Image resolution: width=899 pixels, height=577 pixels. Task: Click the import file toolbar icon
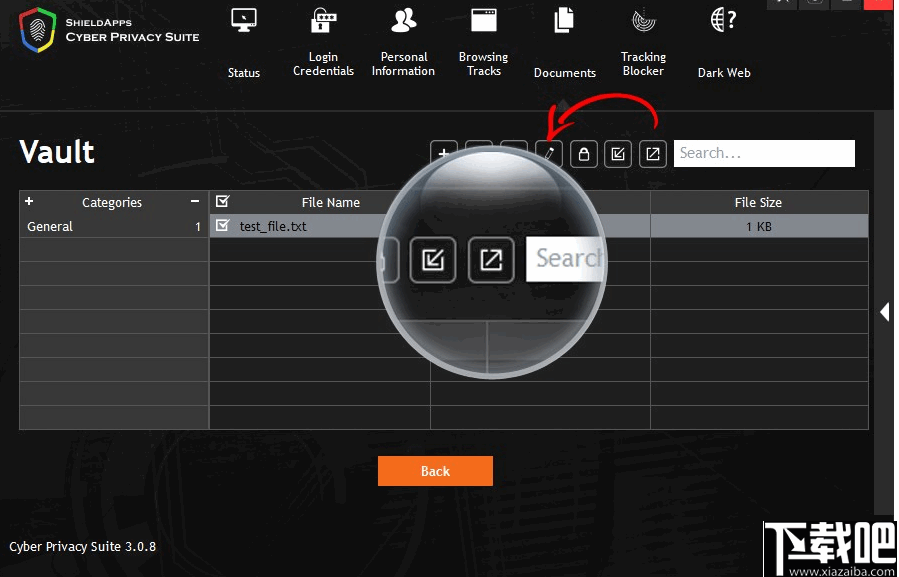pyautogui.click(x=618, y=153)
